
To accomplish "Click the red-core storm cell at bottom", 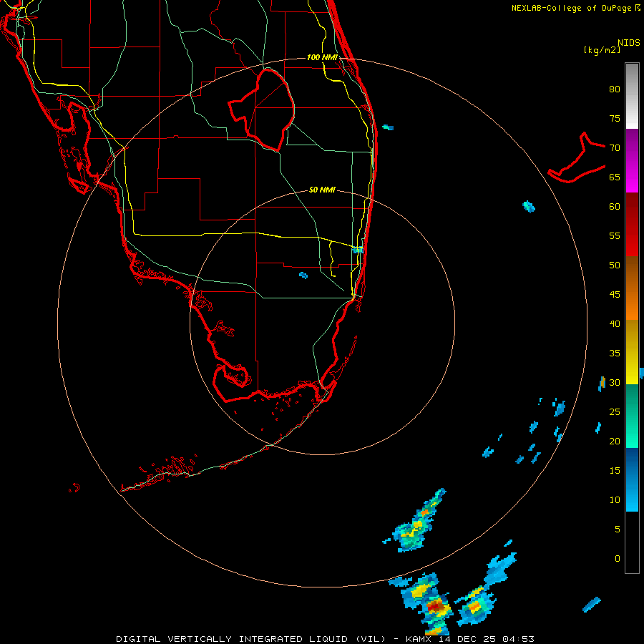I will (436, 606).
